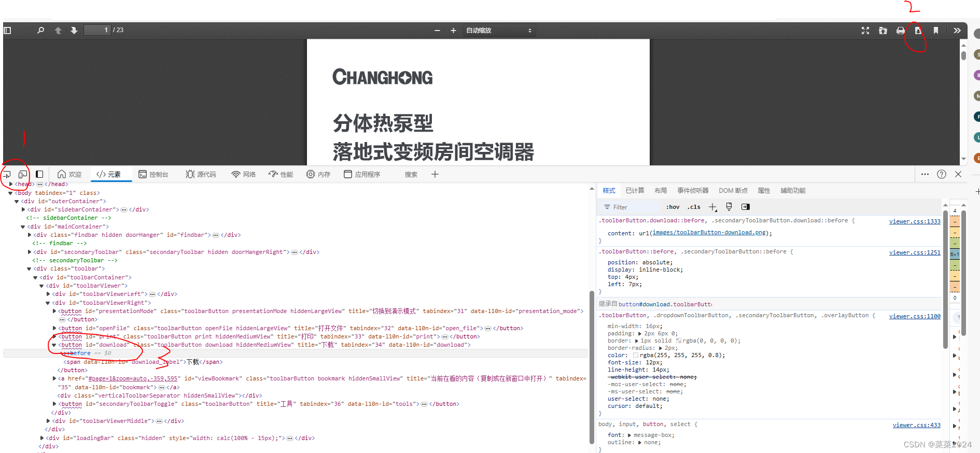Expand the head element node
The height and width of the screenshot is (453, 980).
(x=11, y=184)
